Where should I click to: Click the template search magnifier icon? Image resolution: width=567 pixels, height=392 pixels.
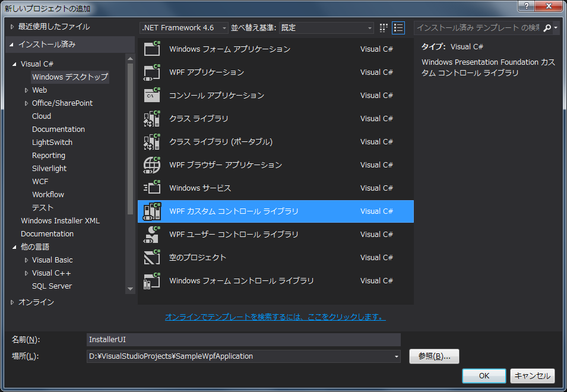tap(547, 28)
